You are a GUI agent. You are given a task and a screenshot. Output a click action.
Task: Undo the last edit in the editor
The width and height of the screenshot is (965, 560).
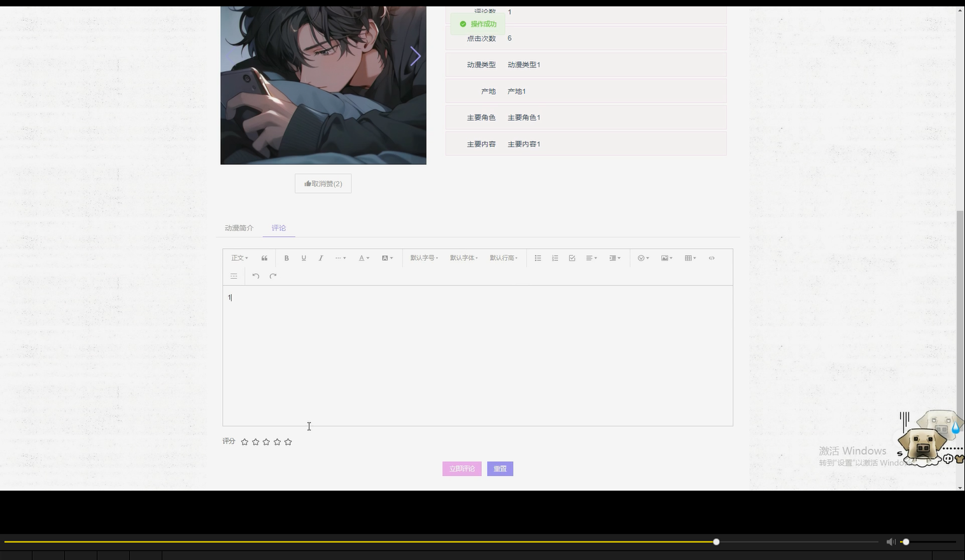255,276
